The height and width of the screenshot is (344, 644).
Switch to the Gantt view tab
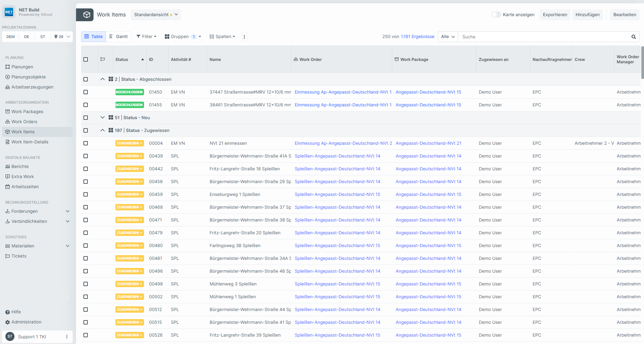(119, 37)
